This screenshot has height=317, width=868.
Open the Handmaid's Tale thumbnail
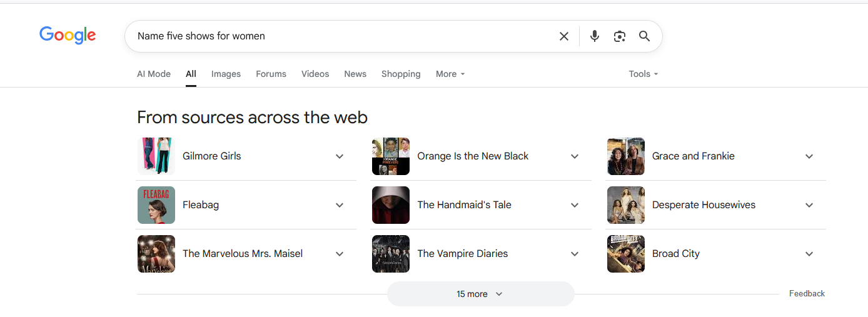391,205
